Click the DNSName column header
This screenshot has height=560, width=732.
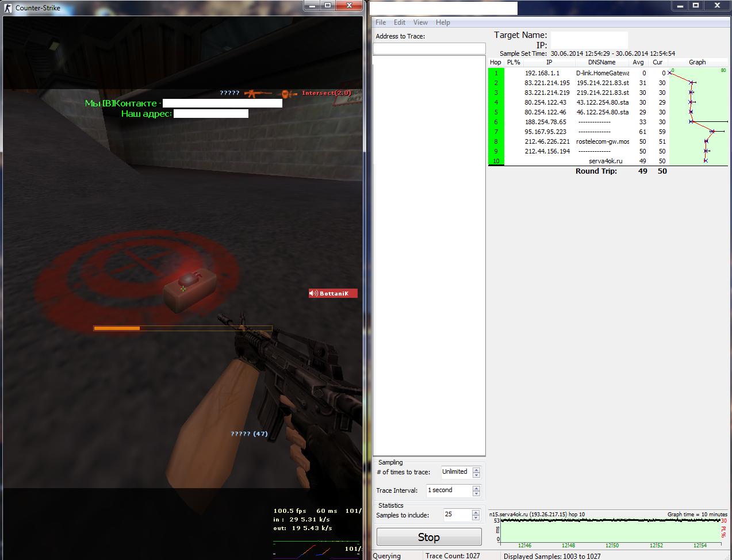[x=601, y=62]
